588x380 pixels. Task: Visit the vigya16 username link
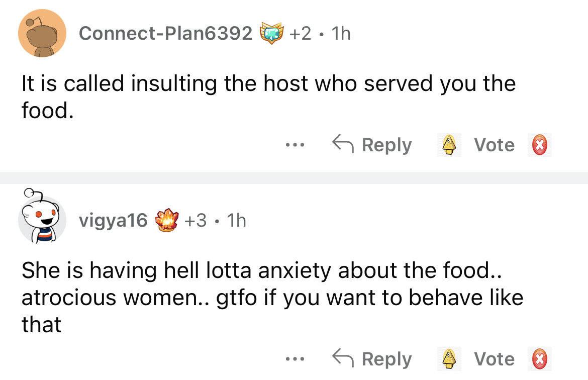pyautogui.click(x=113, y=220)
